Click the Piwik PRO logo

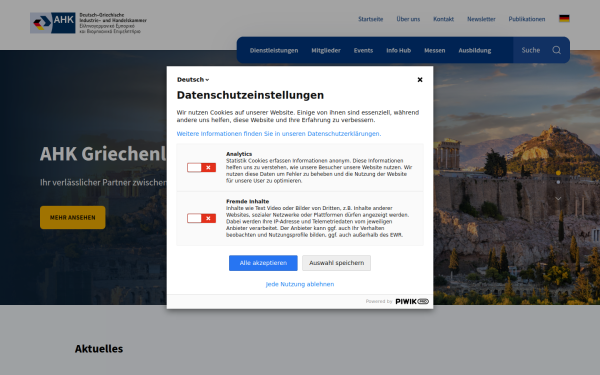412,302
